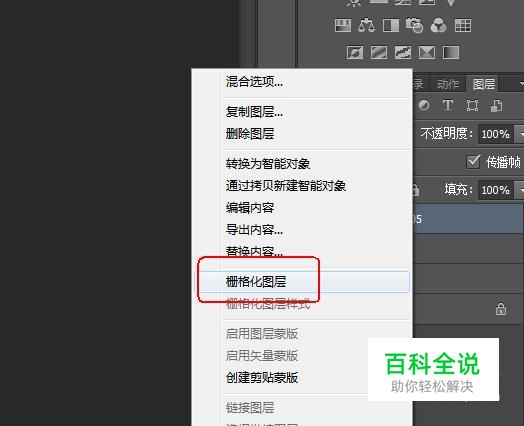Open the 不透明度 slider dropdown arrow
The height and width of the screenshot is (426, 524).
click(519, 134)
